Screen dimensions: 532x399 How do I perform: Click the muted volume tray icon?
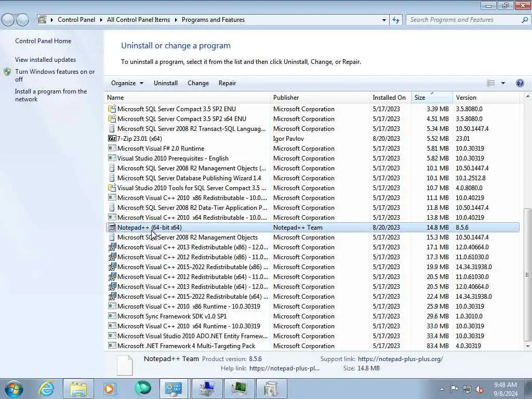[x=480, y=390]
